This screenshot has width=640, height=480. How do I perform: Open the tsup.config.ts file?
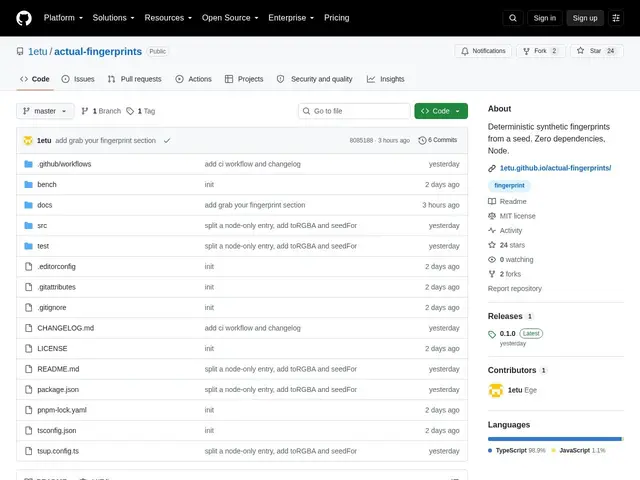coord(58,451)
